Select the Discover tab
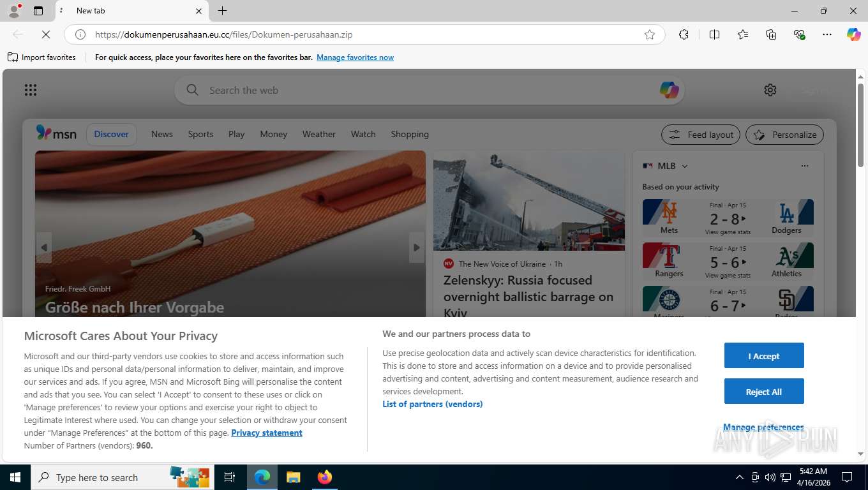Viewport: 868px width, 490px height. (112, 134)
